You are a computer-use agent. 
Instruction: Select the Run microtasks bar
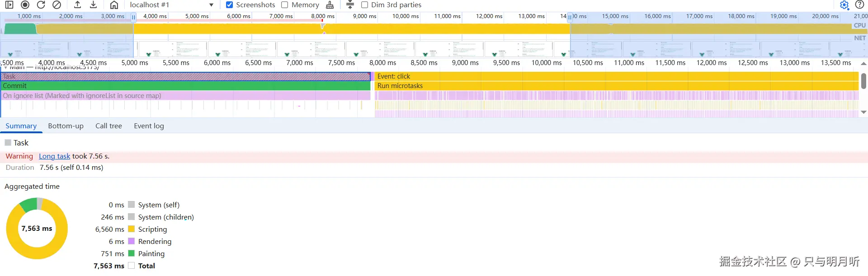(617, 86)
